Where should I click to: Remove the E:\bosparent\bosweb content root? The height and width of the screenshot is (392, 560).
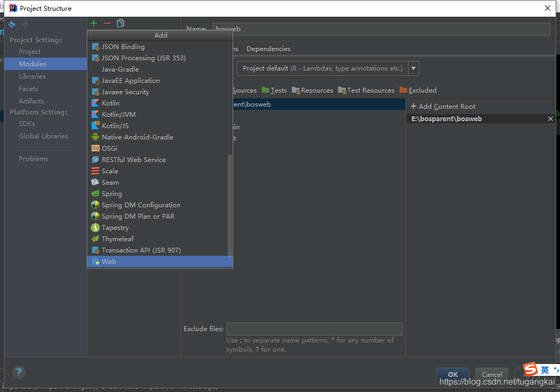click(550, 119)
